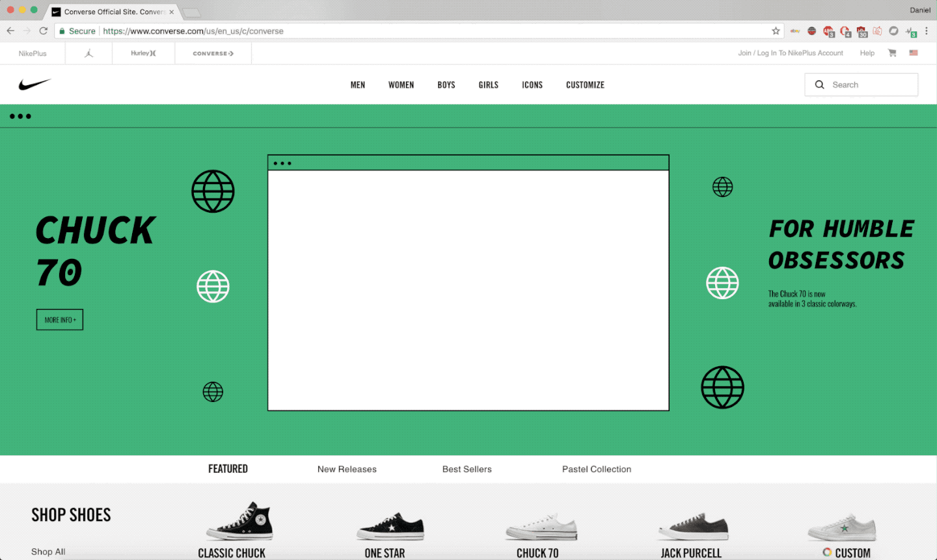The image size is (937, 560).
Task: Select the Classic Chuck shoe image
Action: [x=240, y=521]
